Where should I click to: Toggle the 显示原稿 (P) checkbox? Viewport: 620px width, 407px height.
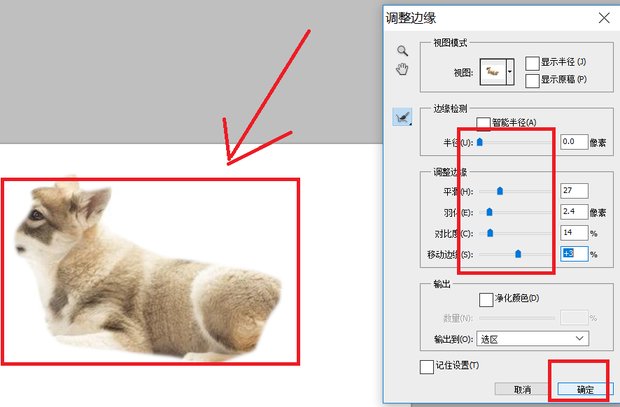533,79
